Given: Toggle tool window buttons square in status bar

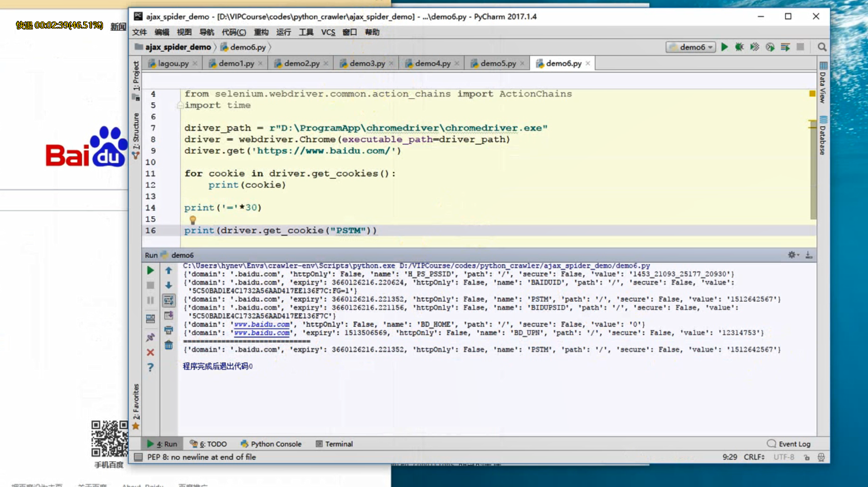Looking at the screenshot, I should click(x=138, y=457).
